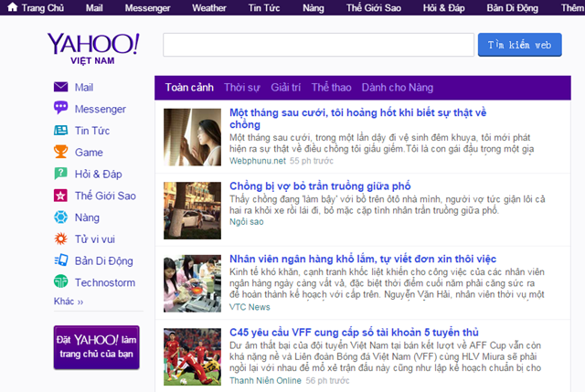585x392 pixels.
Task: Click the Thế Giới Sao star icon
Action: pos(61,195)
